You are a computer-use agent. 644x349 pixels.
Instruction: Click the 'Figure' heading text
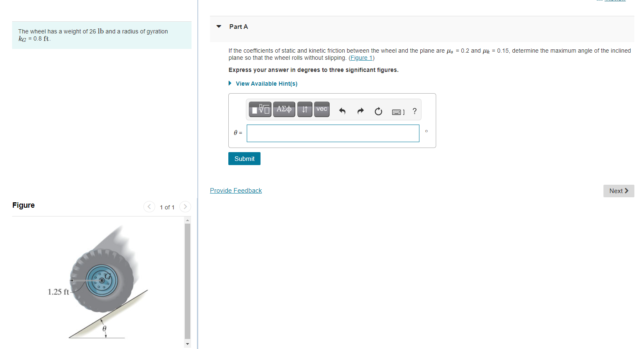(x=23, y=205)
